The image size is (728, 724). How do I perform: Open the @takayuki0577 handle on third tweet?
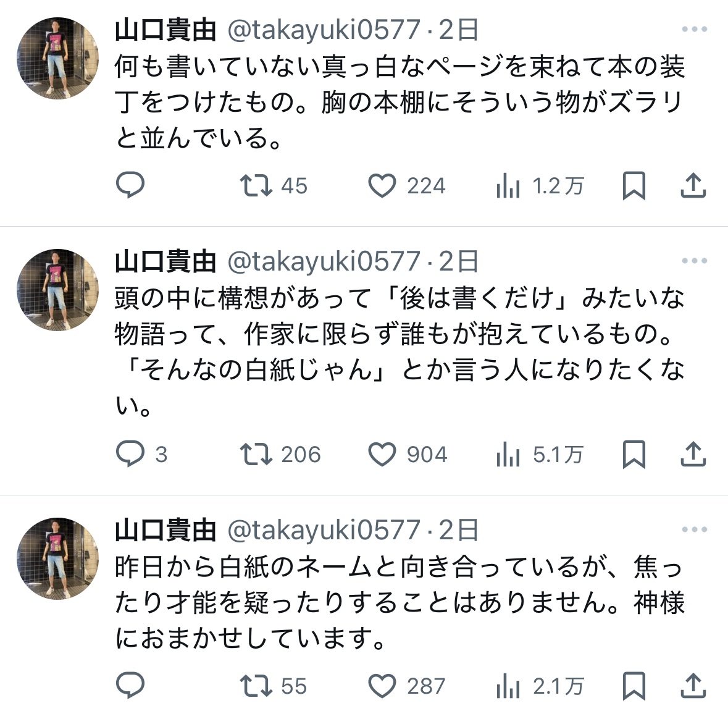click(x=324, y=530)
